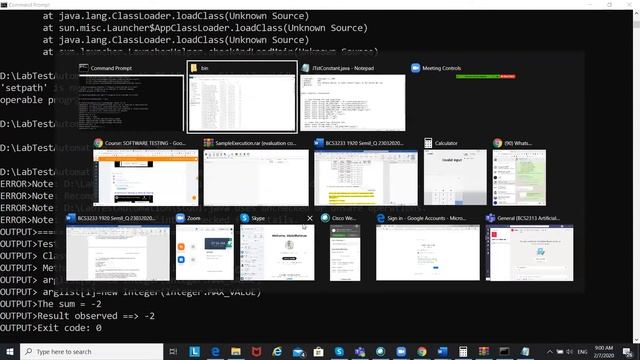This screenshot has width=640, height=360.
Task: Click the Zoom icon on the taskbar
Action: 401,351
